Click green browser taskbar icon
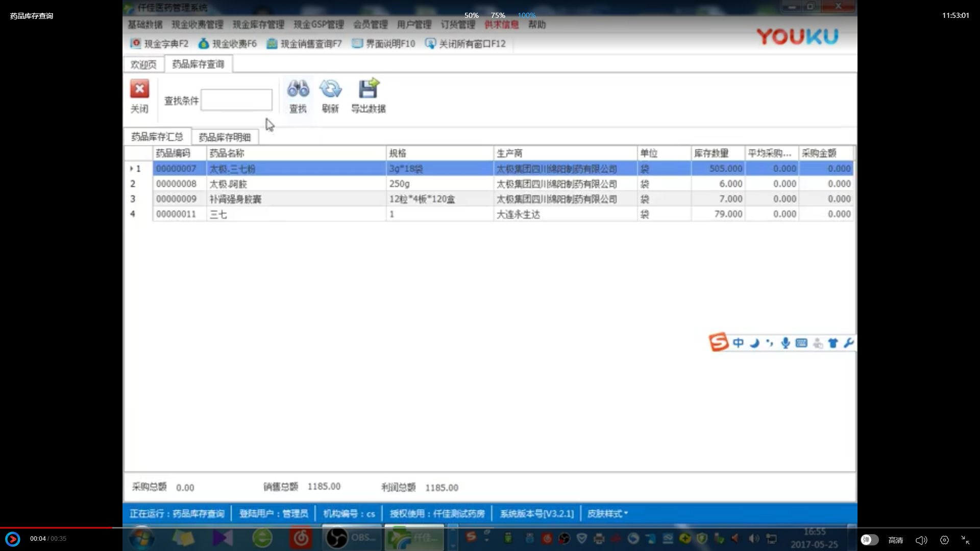 (x=262, y=538)
